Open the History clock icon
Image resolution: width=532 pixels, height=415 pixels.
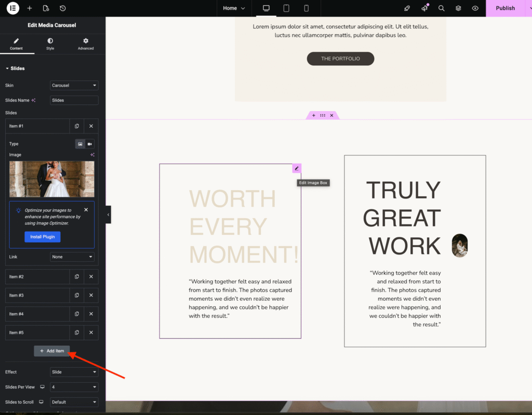click(x=63, y=8)
